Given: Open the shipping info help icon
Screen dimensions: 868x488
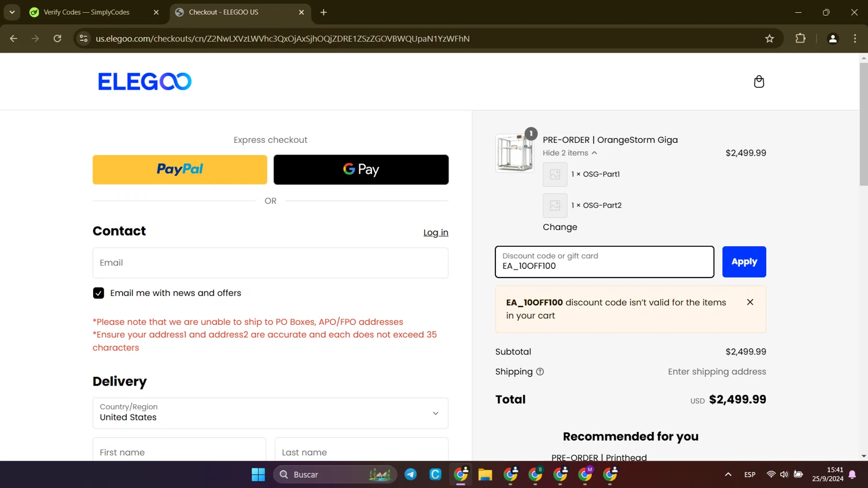Looking at the screenshot, I should (540, 372).
